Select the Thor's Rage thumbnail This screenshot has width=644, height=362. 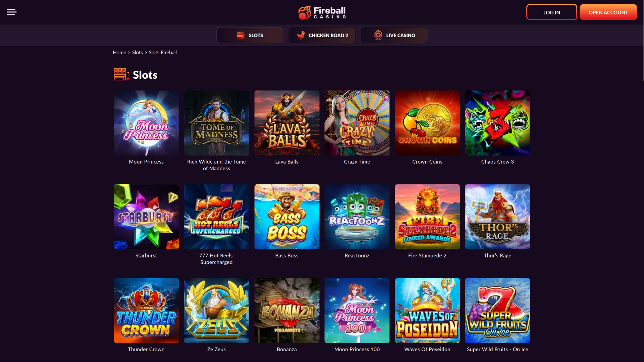pos(497,217)
